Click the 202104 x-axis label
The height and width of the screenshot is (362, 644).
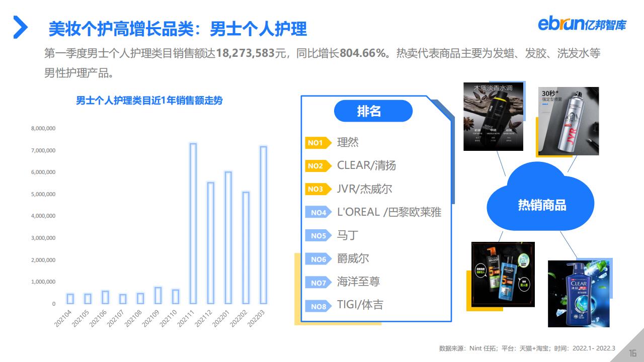point(63,318)
